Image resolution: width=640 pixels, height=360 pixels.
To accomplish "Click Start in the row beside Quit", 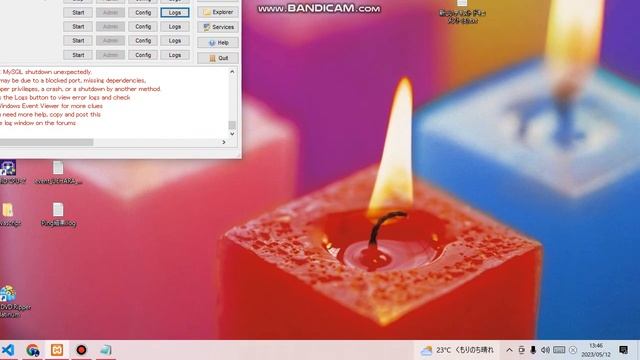I will click(78, 55).
